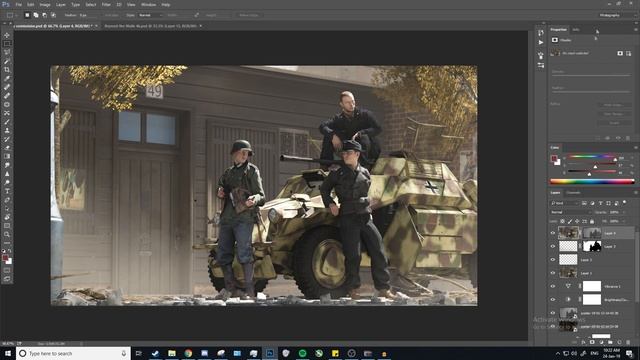The width and height of the screenshot is (640, 360).
Task: Open Layers blend mode Normal dropdown
Action: 570,212
